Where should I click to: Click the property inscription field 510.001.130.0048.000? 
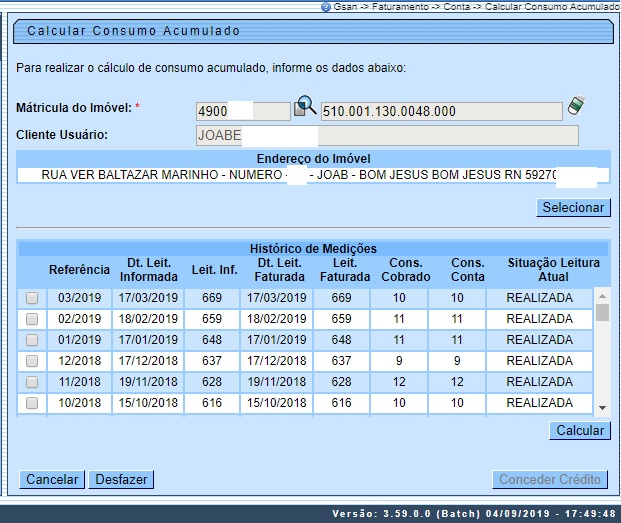point(441,111)
